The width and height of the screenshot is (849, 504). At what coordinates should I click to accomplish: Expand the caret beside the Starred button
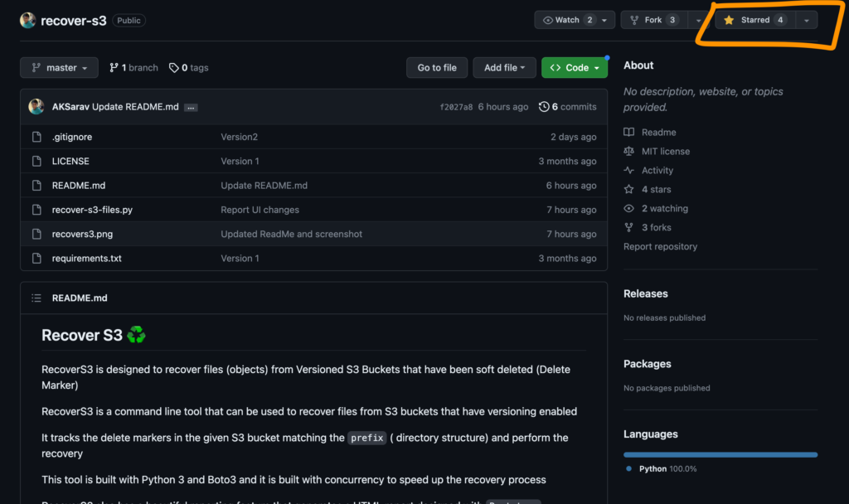[x=805, y=19]
